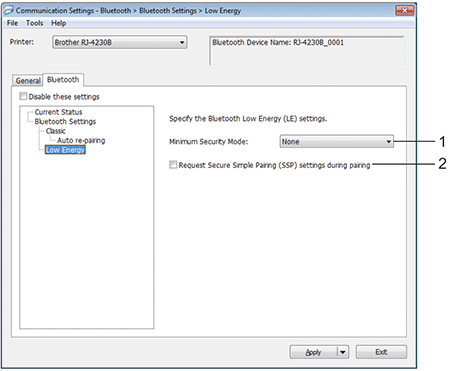
Task: Click the Exit button
Action: tap(381, 352)
